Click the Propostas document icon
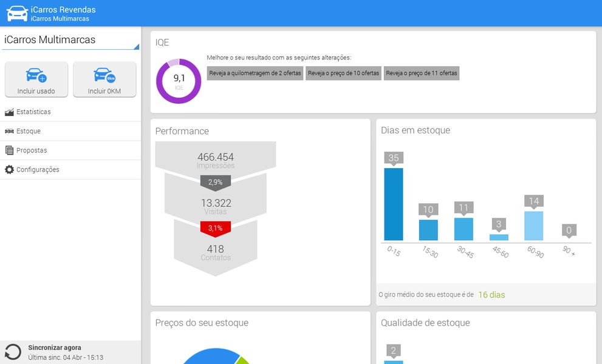Image resolution: width=602 pixels, height=364 pixels. pos(9,150)
